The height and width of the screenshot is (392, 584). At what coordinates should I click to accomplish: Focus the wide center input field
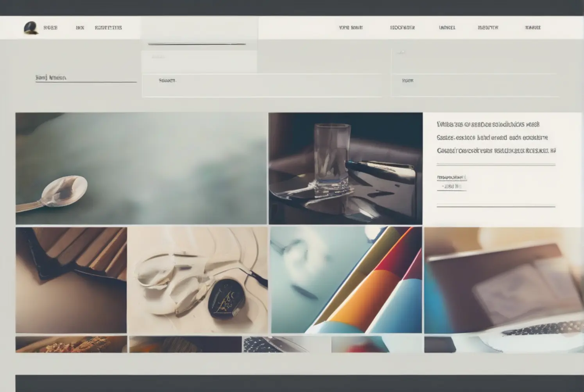coord(262,85)
